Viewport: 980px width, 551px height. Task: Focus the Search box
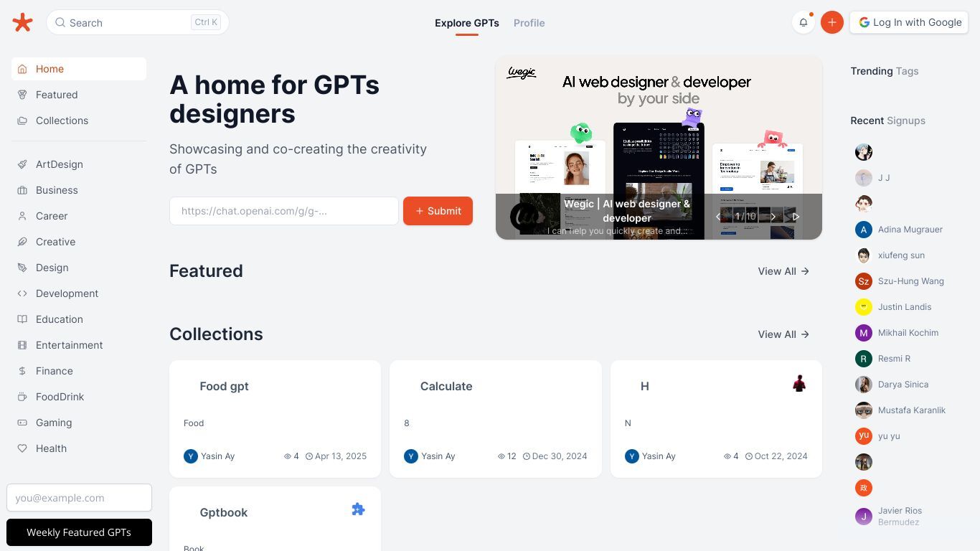[x=138, y=22]
